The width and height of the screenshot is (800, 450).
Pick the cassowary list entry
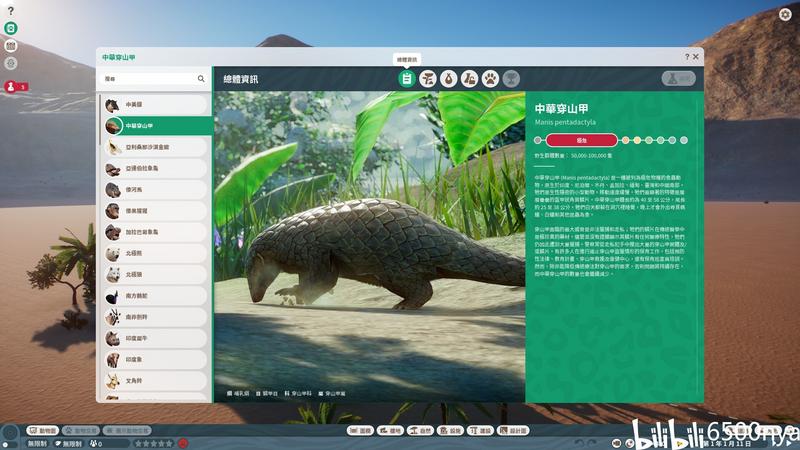[x=156, y=296]
